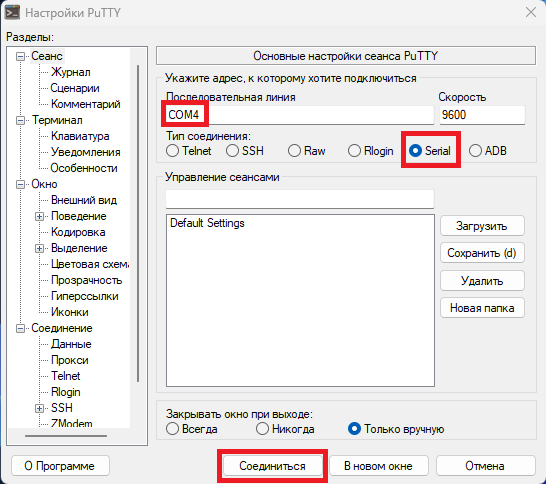The width and height of the screenshot is (546, 484).
Task: Click Соединиться to connect
Action: (272, 466)
